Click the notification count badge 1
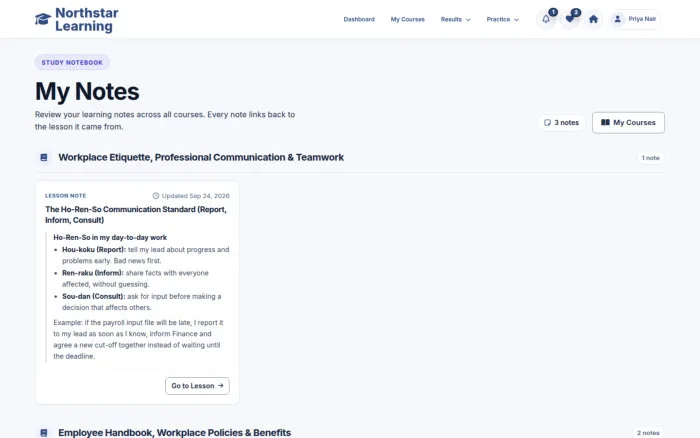Viewport: 700px width, 438px height. (553, 12)
